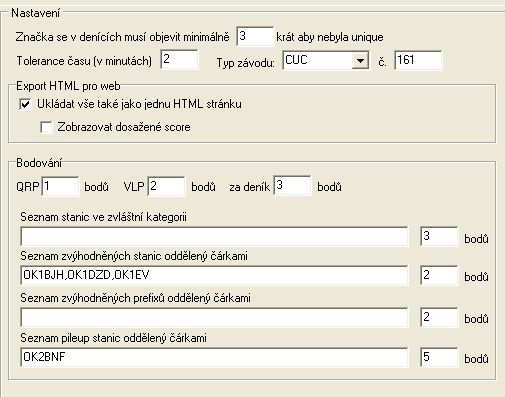Click points field beside zvýhodněných stanic list
The width and height of the screenshot is (505, 397).
439,275
